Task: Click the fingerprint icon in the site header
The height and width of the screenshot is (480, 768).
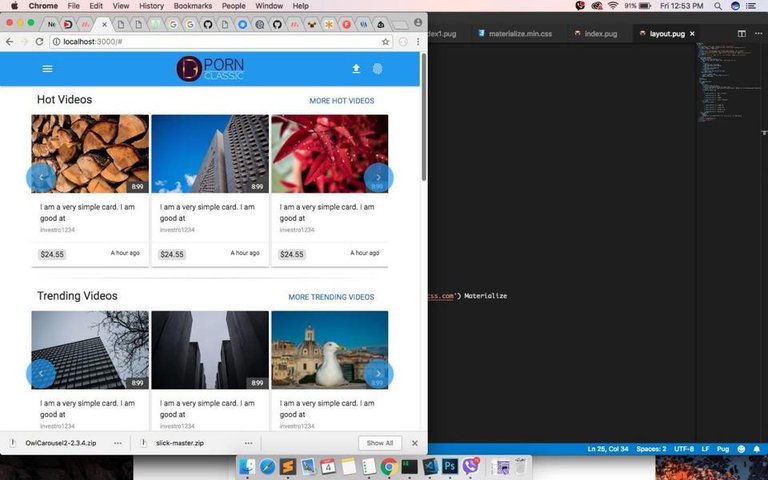Action: [x=377, y=69]
